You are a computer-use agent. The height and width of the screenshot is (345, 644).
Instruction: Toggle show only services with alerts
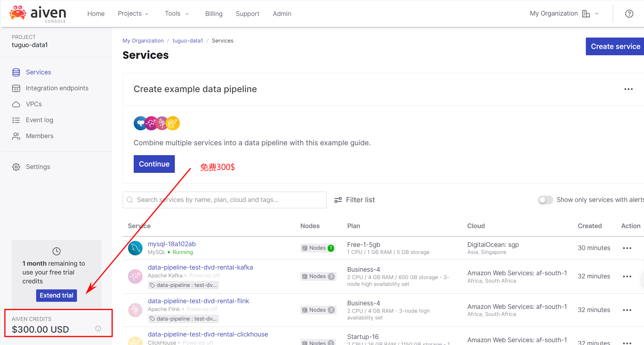coord(545,200)
